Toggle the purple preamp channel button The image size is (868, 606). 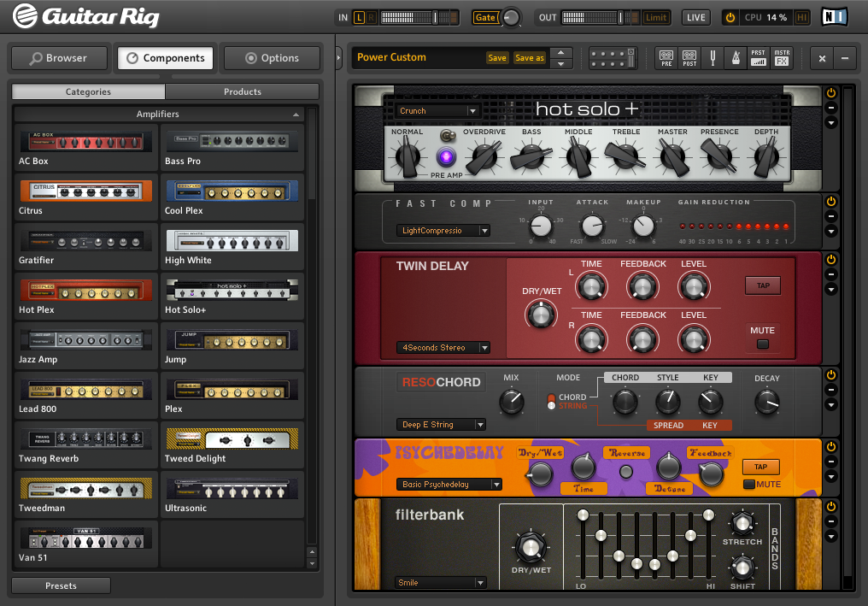point(446,157)
